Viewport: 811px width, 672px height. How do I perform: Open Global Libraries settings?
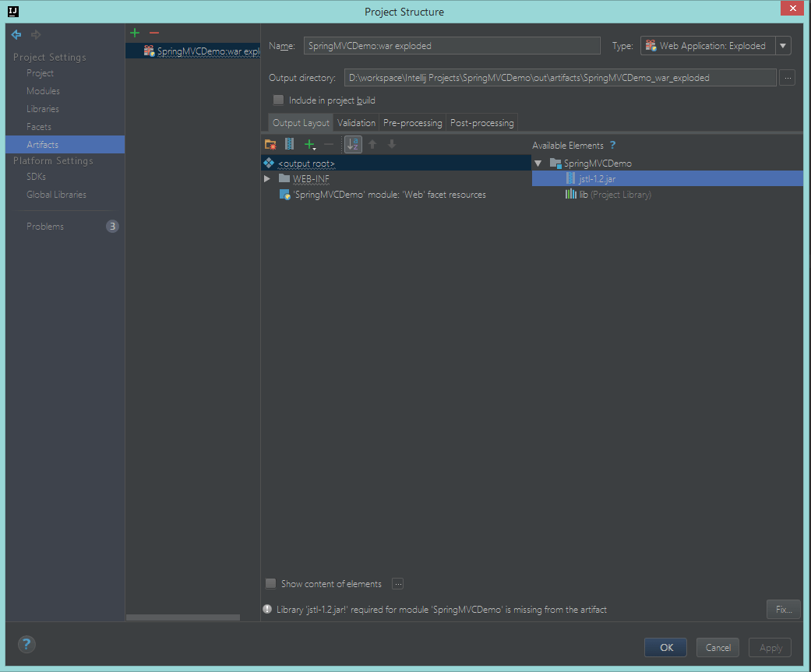(x=57, y=195)
